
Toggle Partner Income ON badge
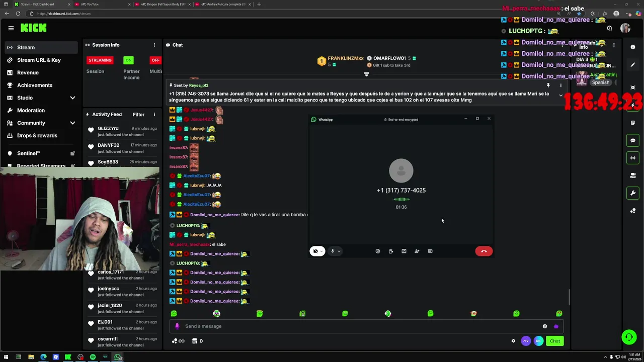(129, 60)
